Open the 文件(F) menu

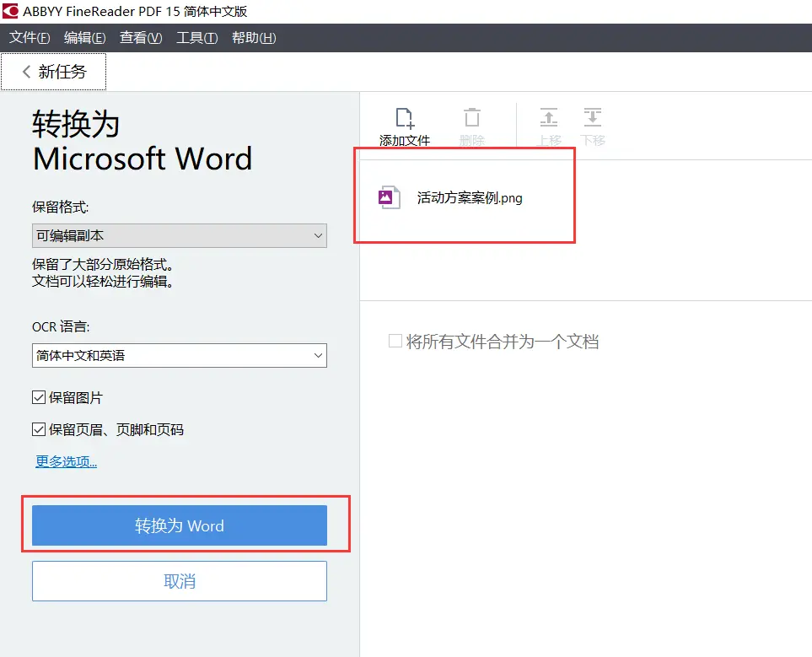coord(30,38)
